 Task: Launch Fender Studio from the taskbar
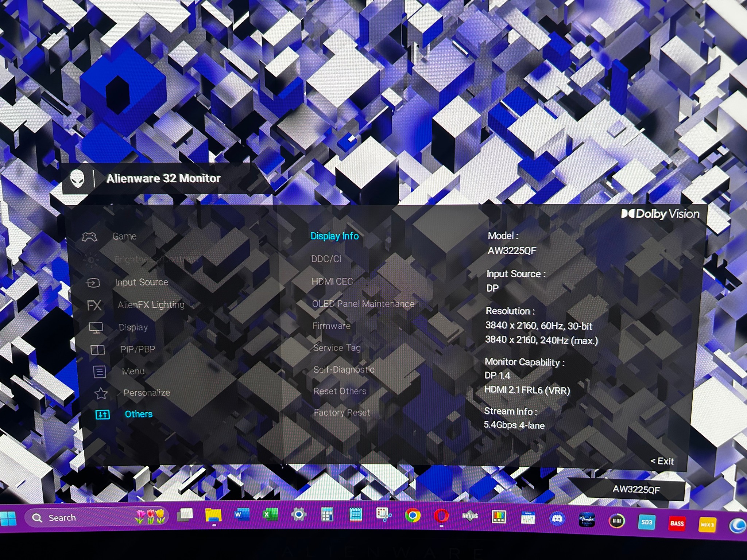tap(587, 520)
